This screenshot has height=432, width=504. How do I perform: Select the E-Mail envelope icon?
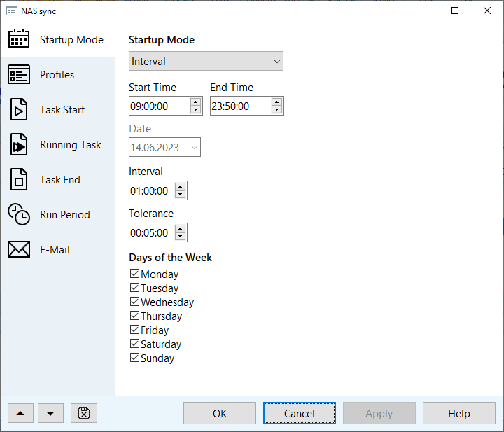tap(19, 250)
